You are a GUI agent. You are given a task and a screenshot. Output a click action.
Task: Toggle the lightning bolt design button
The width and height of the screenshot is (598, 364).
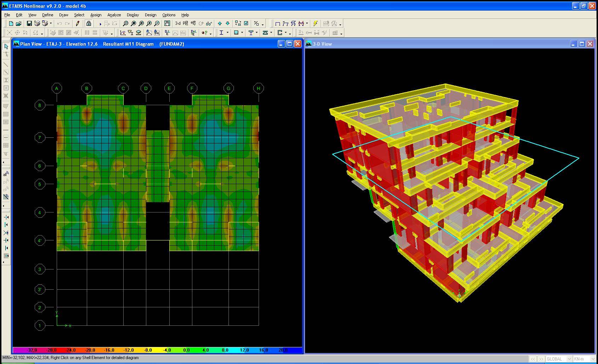click(315, 24)
